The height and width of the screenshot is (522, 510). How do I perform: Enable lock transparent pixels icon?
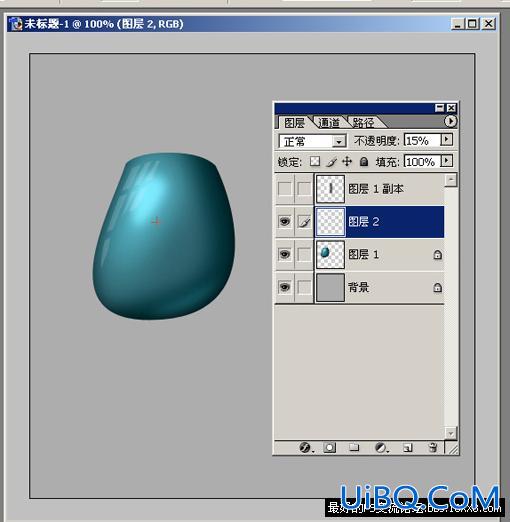(x=315, y=162)
